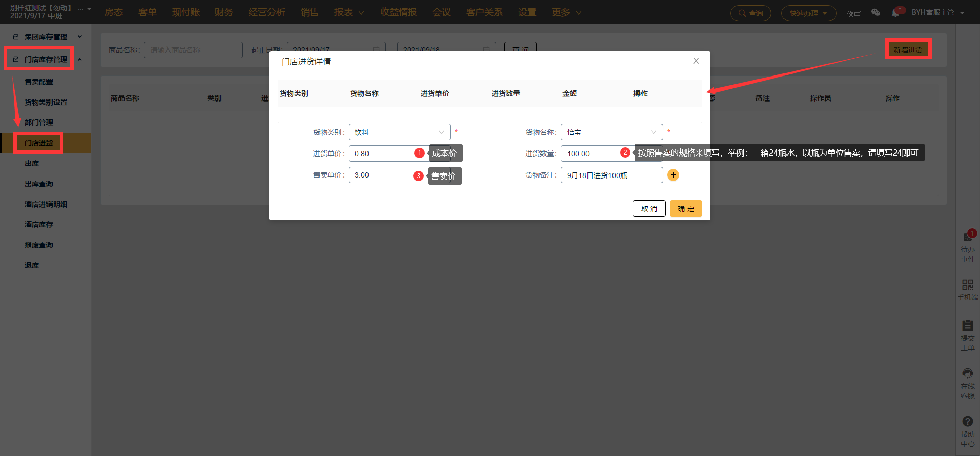Image resolution: width=980 pixels, height=456 pixels.
Task: Click the 商品名称 column header in the background table
Action: coord(125,98)
